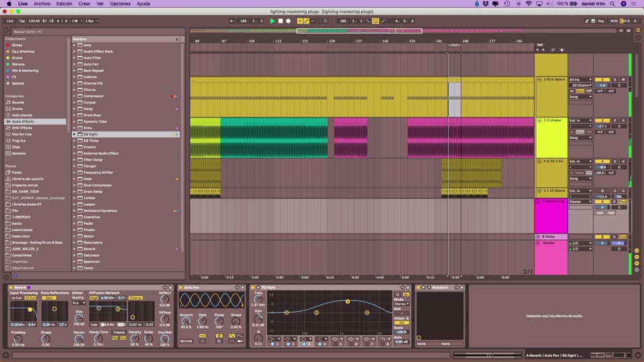Open the Edición menu
The height and width of the screenshot is (362, 644).
pos(64,4)
